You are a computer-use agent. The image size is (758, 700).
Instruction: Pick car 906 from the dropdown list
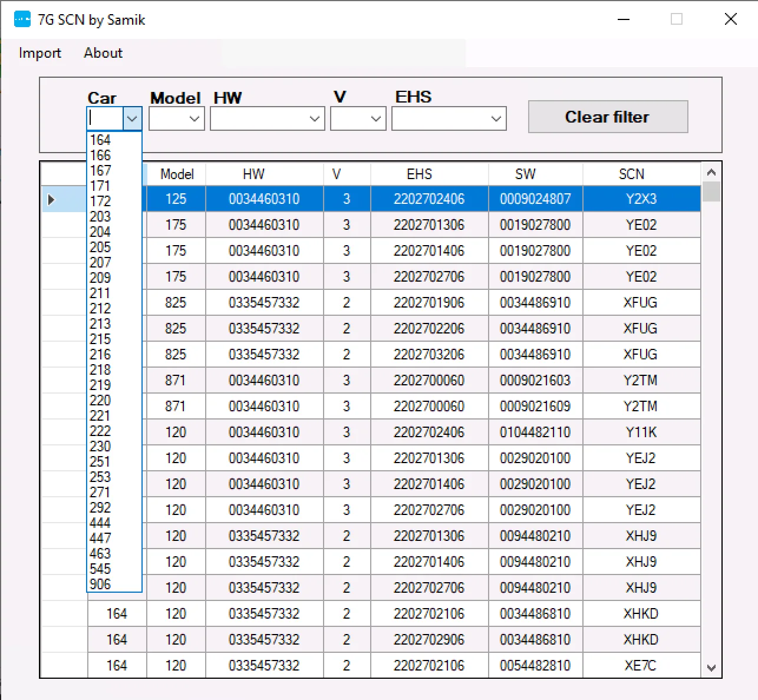[100, 584]
